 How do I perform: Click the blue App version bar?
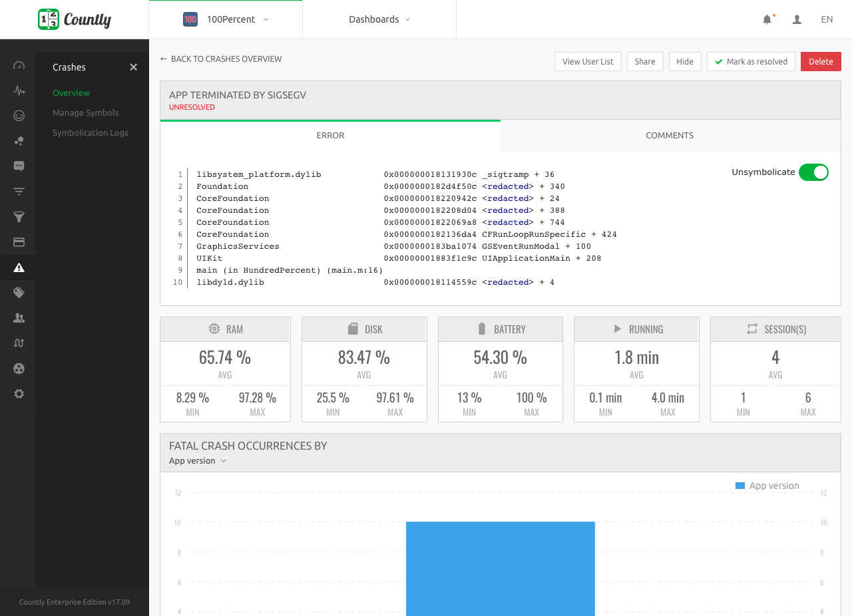(x=501, y=569)
